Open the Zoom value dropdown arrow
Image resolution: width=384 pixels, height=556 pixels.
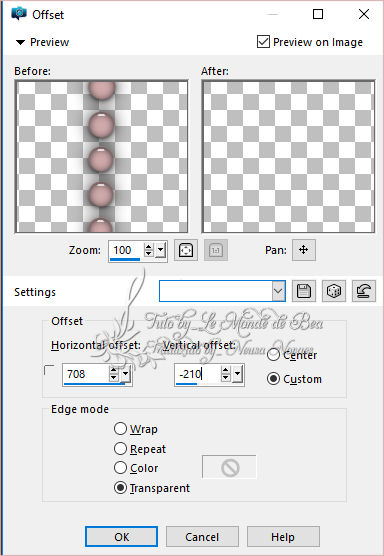coord(161,250)
